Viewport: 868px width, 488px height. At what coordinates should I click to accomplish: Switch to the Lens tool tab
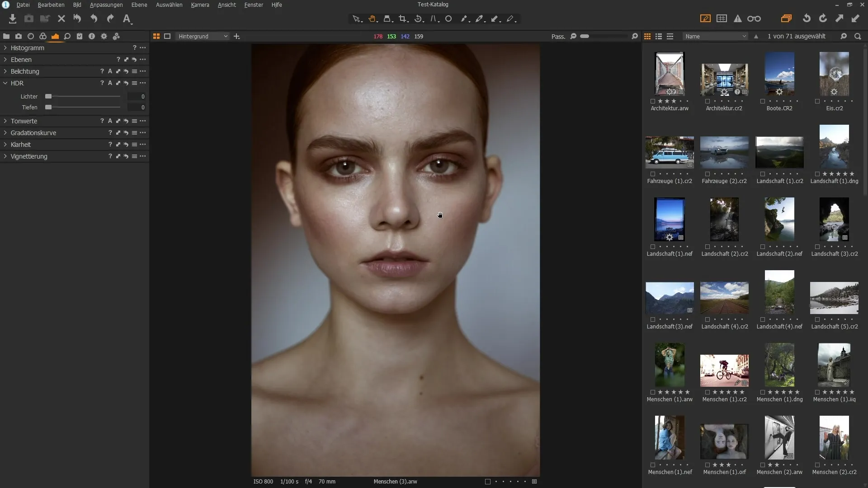click(x=31, y=36)
